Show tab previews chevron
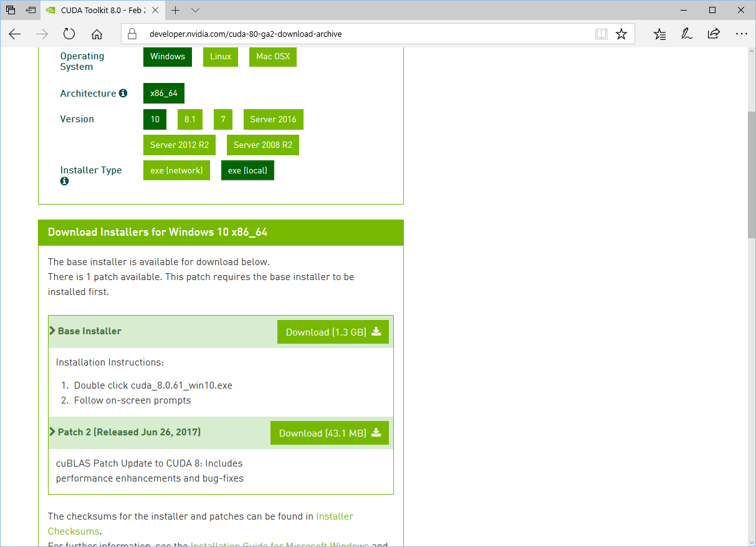Viewport: 756px width, 547px height. pos(196,10)
